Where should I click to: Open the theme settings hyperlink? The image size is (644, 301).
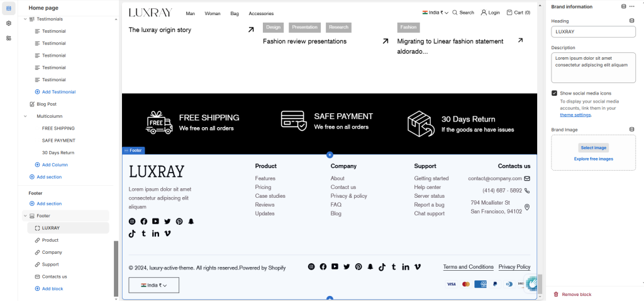pyautogui.click(x=575, y=115)
